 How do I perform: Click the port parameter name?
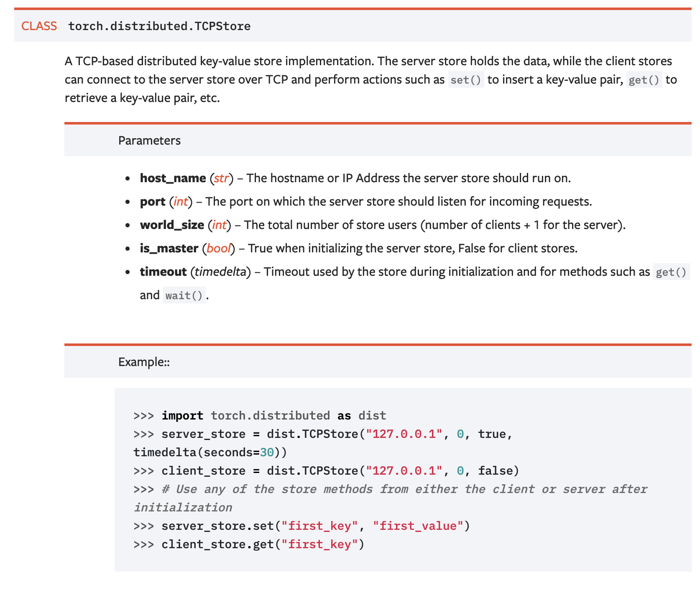click(153, 202)
